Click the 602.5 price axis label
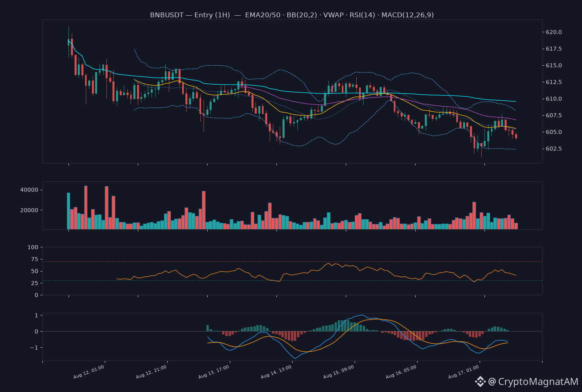Screen dimensions: 582x392 pyautogui.click(x=554, y=149)
